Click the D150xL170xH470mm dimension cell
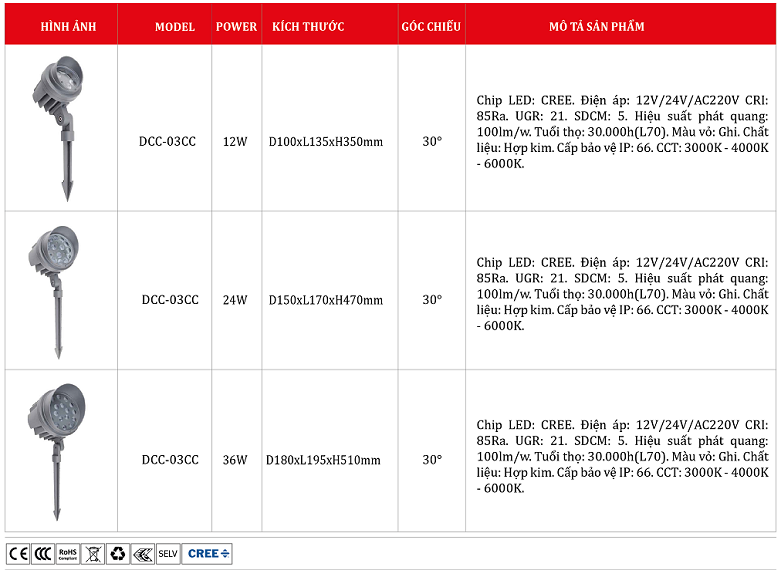The height and width of the screenshot is (577, 781). click(x=326, y=300)
